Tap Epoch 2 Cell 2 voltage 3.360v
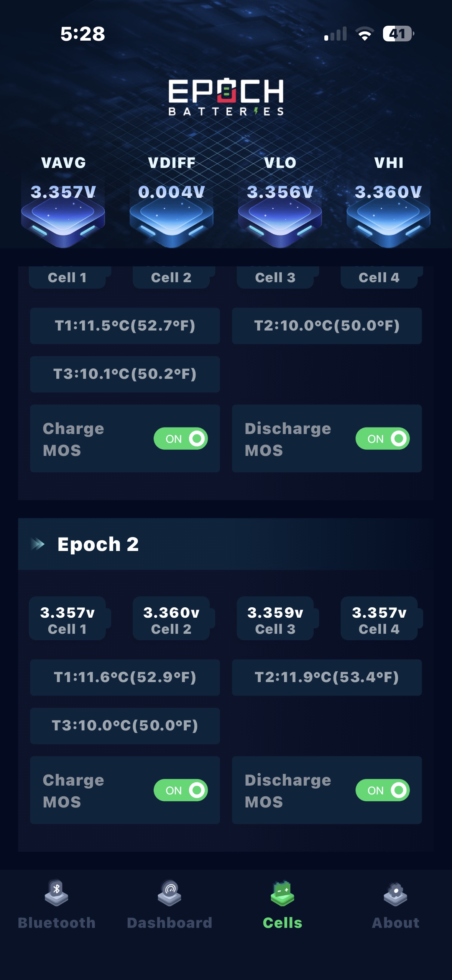This screenshot has width=452, height=980. [171, 613]
